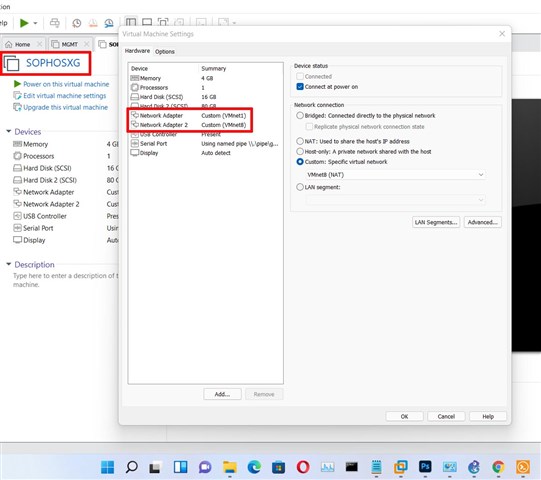Click the description text field
The height and width of the screenshot is (480, 541).
65,280
